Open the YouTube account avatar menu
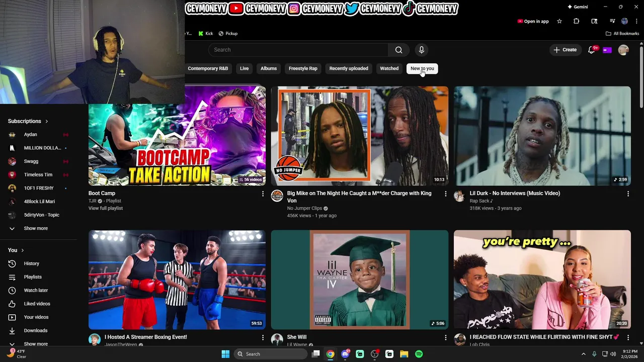Screen dimensions: 644x362 (x=623, y=50)
